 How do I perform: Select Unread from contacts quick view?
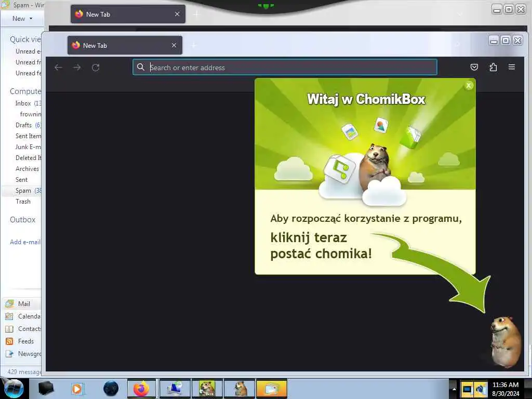pos(28,62)
